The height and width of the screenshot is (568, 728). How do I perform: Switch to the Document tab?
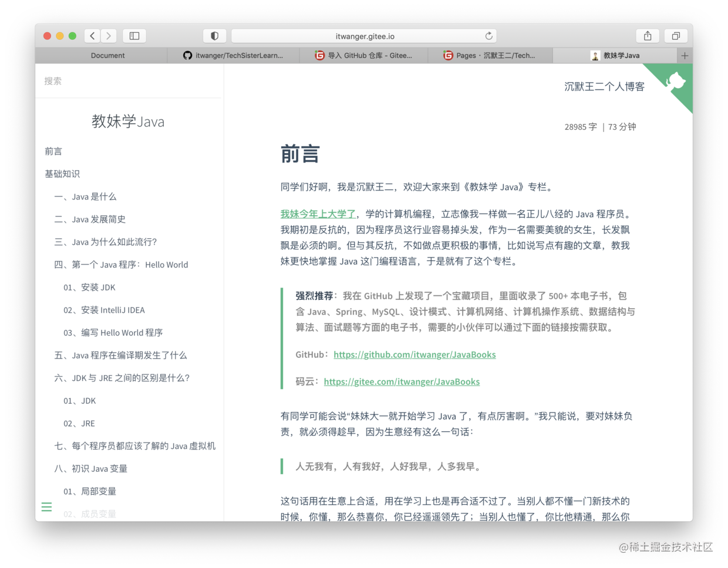point(107,56)
